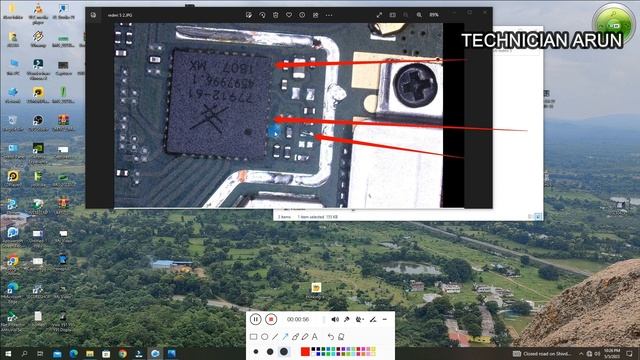This screenshot has height=360, width=640.
Task: Open taskbar Search
Action: tap(24, 353)
